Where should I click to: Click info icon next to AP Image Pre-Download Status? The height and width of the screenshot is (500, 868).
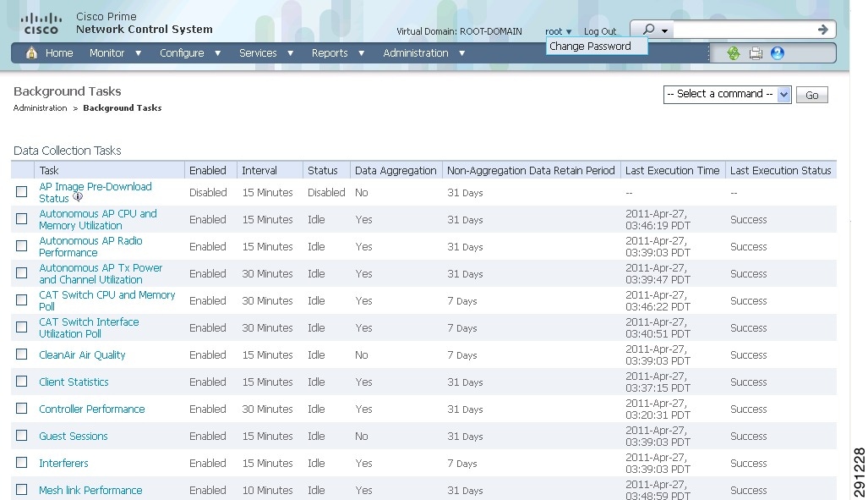78,197
